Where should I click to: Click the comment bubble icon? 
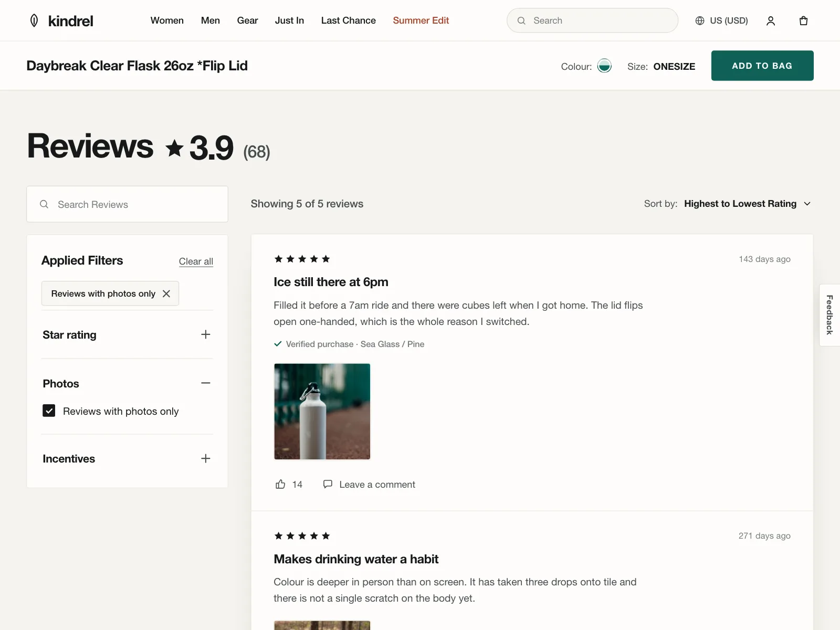(x=328, y=484)
